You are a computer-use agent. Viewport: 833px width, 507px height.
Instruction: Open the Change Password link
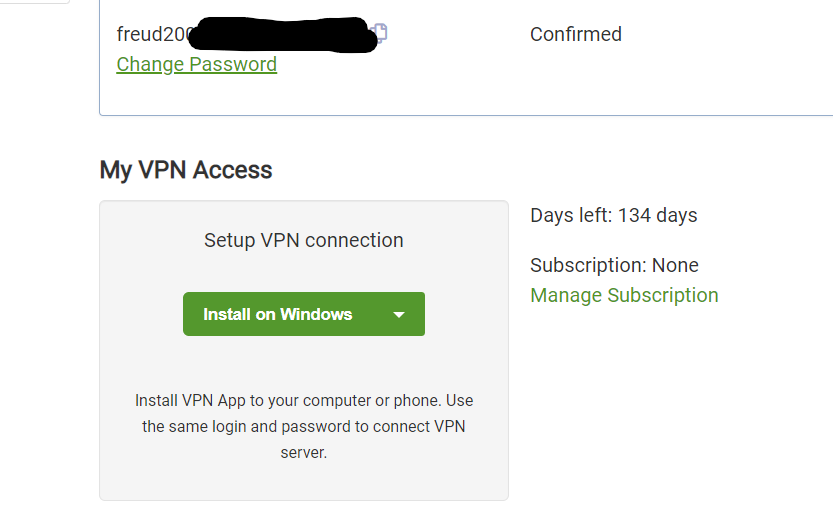pos(196,64)
